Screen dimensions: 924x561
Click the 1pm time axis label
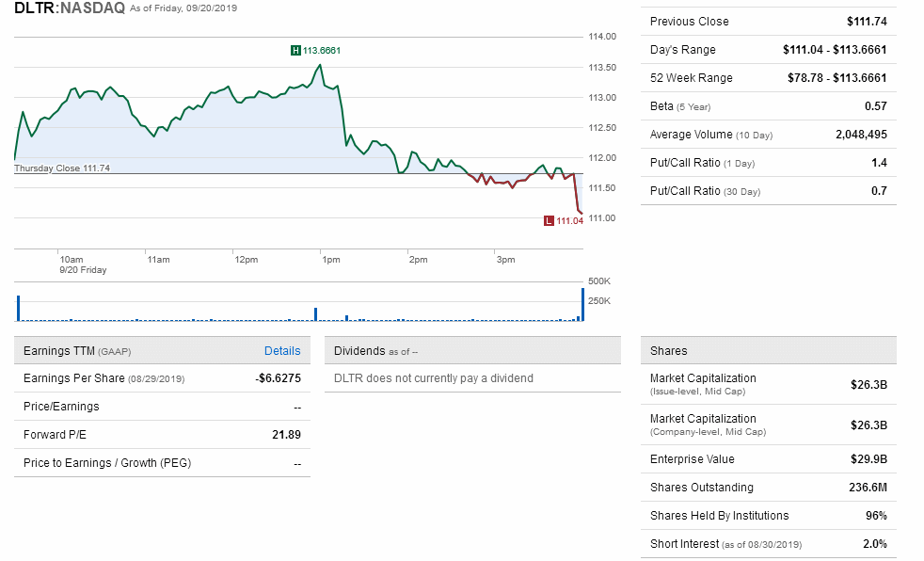pos(331,259)
